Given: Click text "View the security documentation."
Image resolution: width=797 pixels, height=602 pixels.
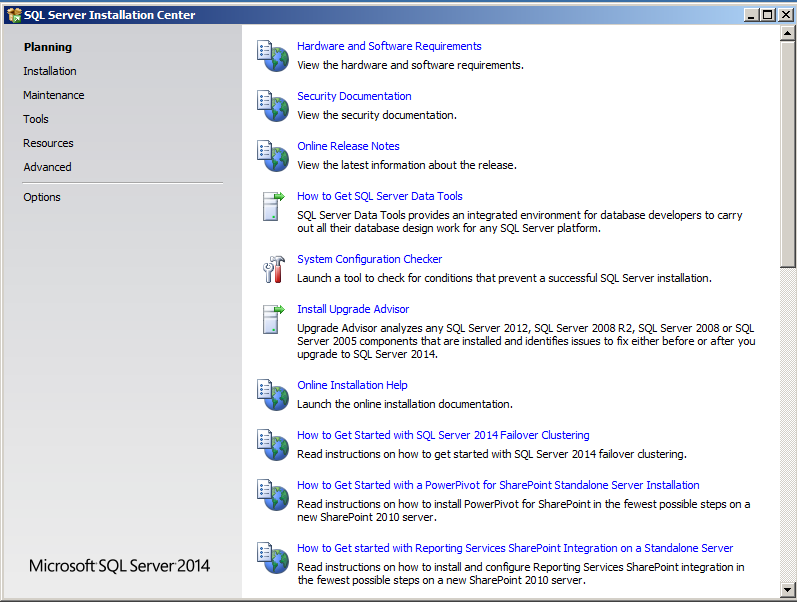Looking at the screenshot, I should 377,115.
